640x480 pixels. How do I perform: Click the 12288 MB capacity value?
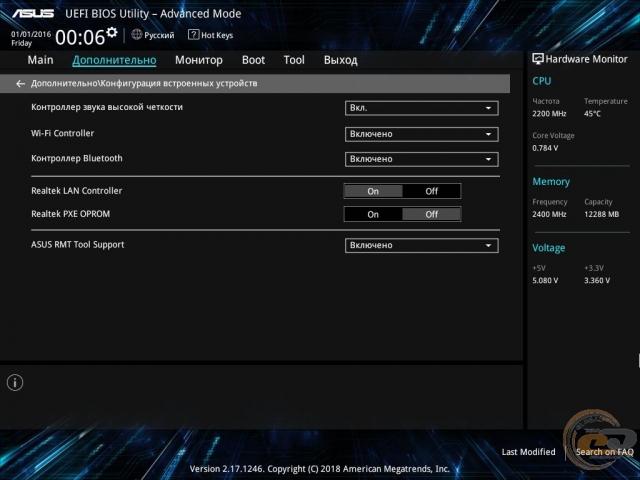pyautogui.click(x=602, y=214)
